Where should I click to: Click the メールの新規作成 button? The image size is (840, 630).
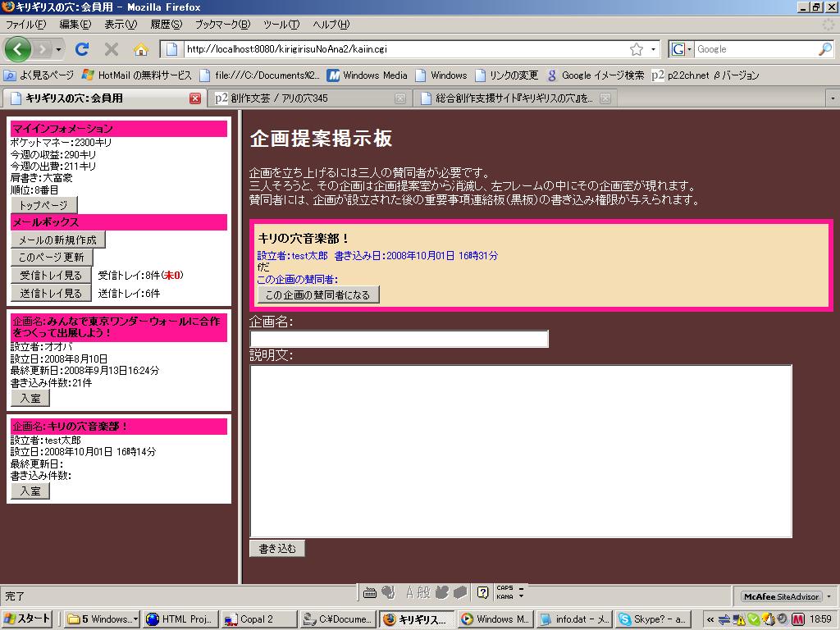tap(58, 240)
